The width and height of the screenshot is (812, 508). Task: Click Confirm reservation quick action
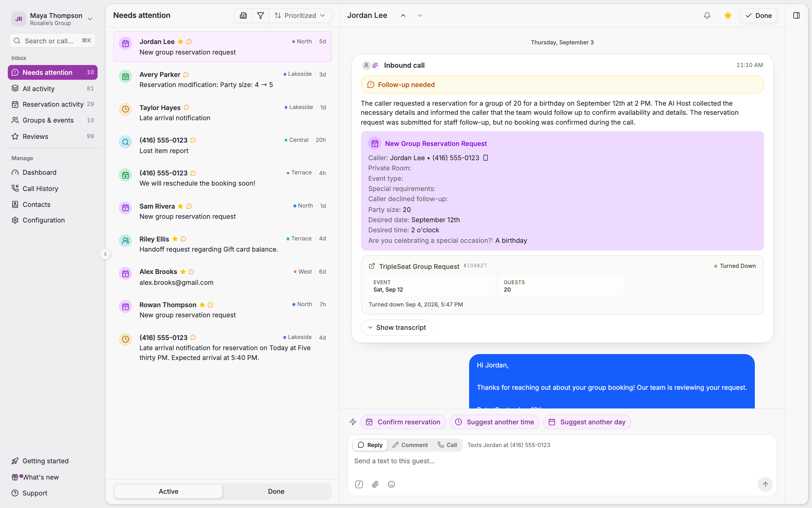point(403,422)
